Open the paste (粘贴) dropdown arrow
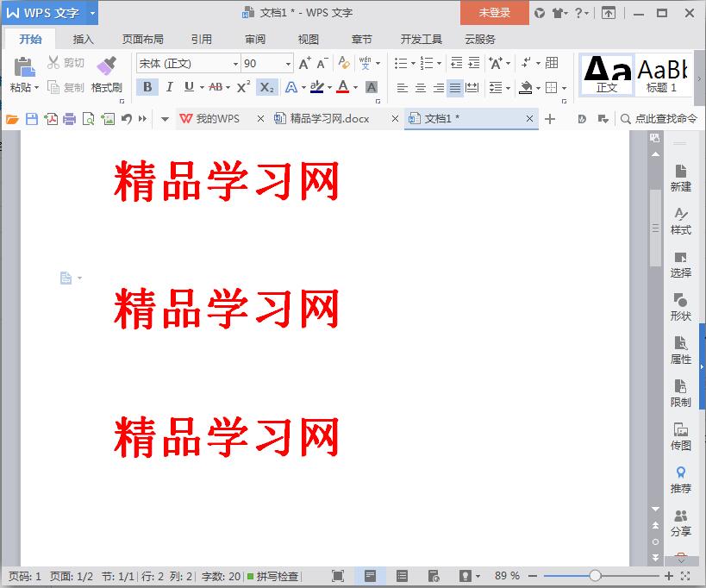Screen dimensions: 706x588 (36, 88)
